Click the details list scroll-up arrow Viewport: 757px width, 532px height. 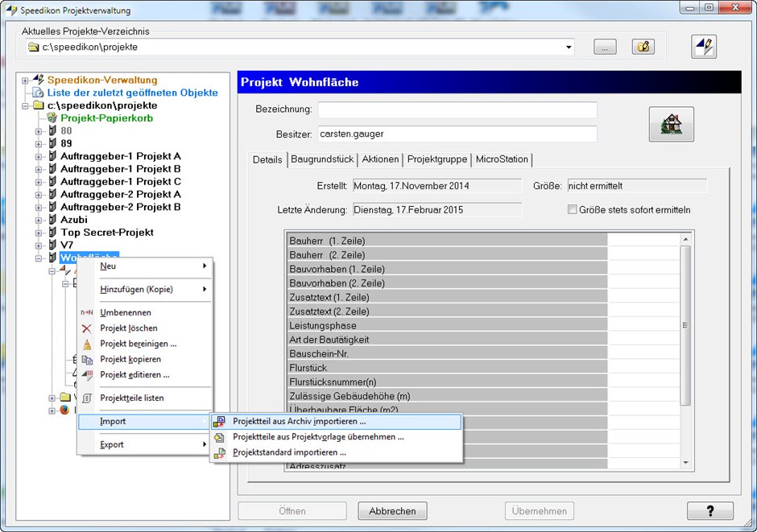coord(685,239)
